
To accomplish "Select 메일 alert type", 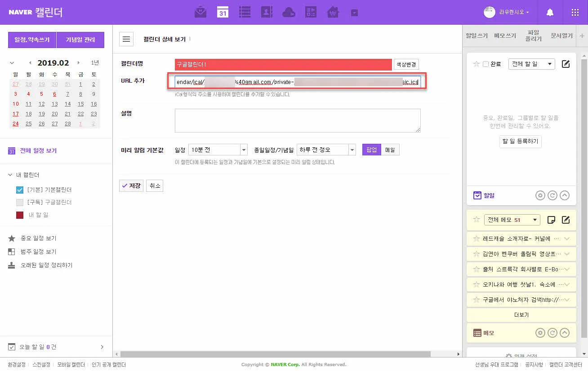I will [x=390, y=150].
